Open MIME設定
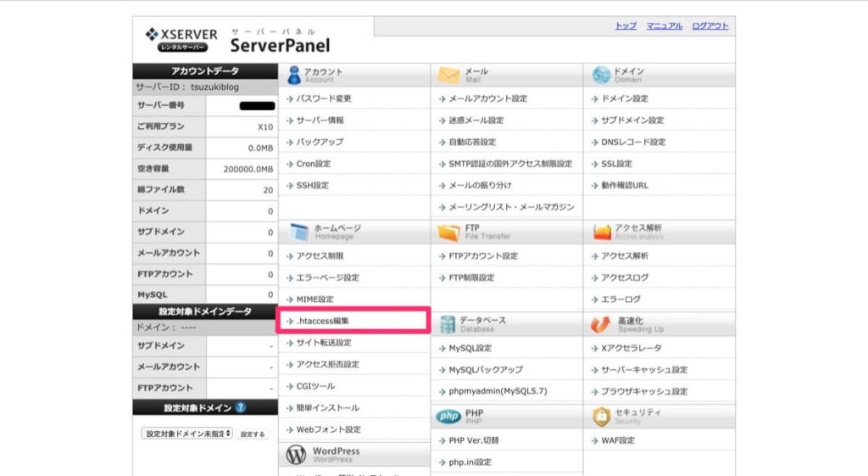 click(315, 299)
